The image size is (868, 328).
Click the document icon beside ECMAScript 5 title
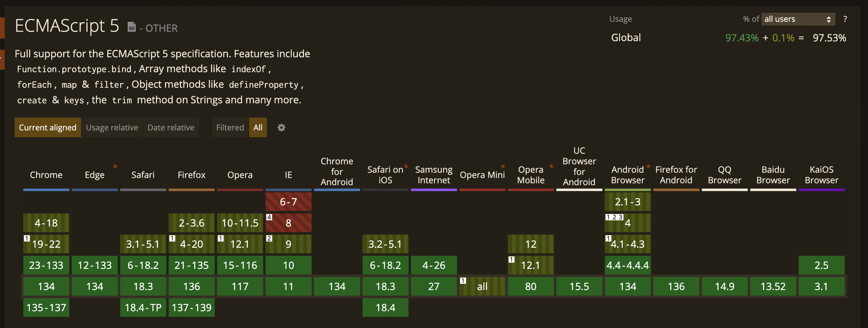132,27
